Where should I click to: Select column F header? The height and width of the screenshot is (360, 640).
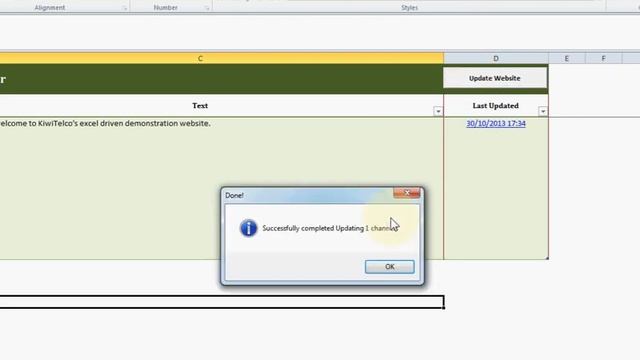click(603, 58)
